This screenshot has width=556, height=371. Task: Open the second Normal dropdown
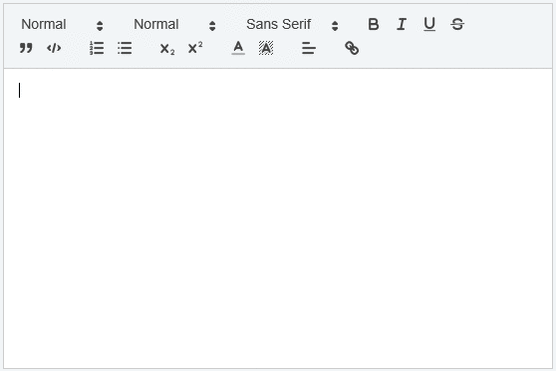pos(175,24)
